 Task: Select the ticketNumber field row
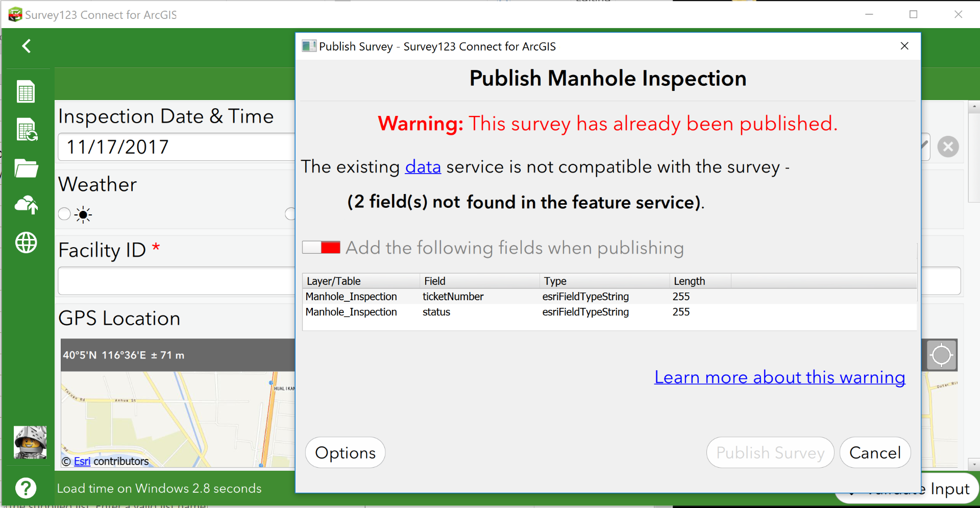(x=609, y=297)
